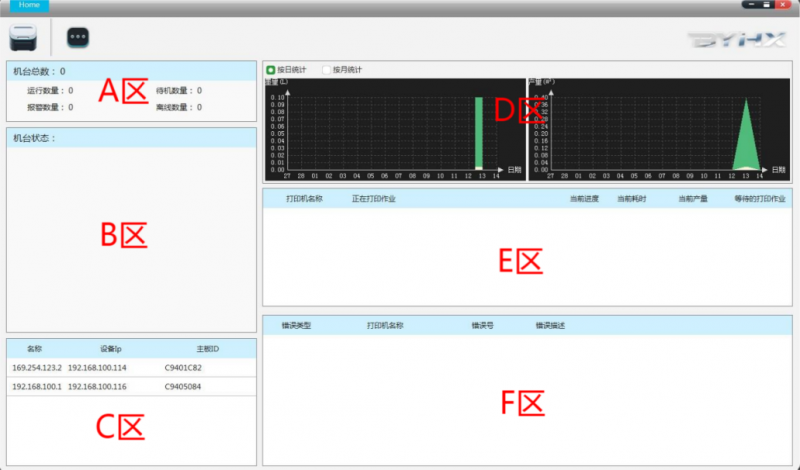Viewport: 800px width, 470px height.
Task: Select the 按日统计 radio option
Action: 271,70
